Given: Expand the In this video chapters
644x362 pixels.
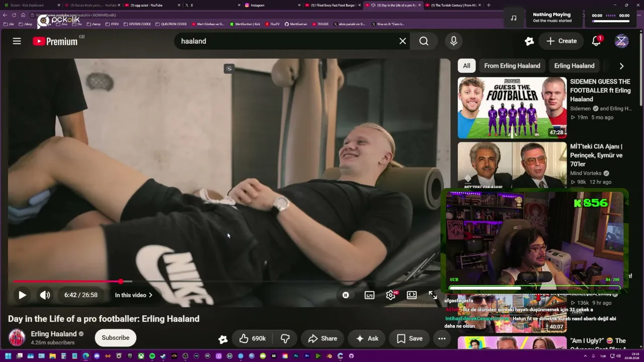Looking at the screenshot, I should 134,295.
